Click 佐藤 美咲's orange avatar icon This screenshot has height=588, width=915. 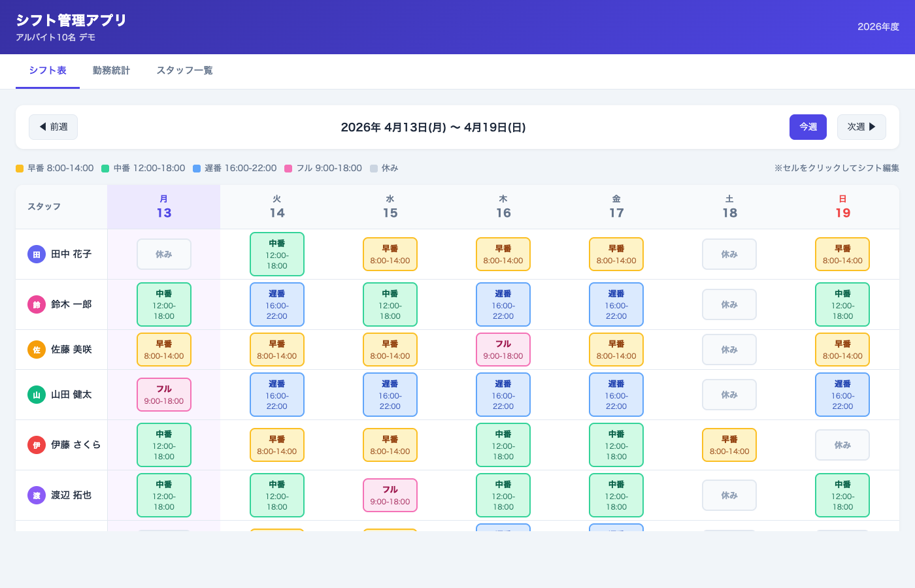coord(37,350)
